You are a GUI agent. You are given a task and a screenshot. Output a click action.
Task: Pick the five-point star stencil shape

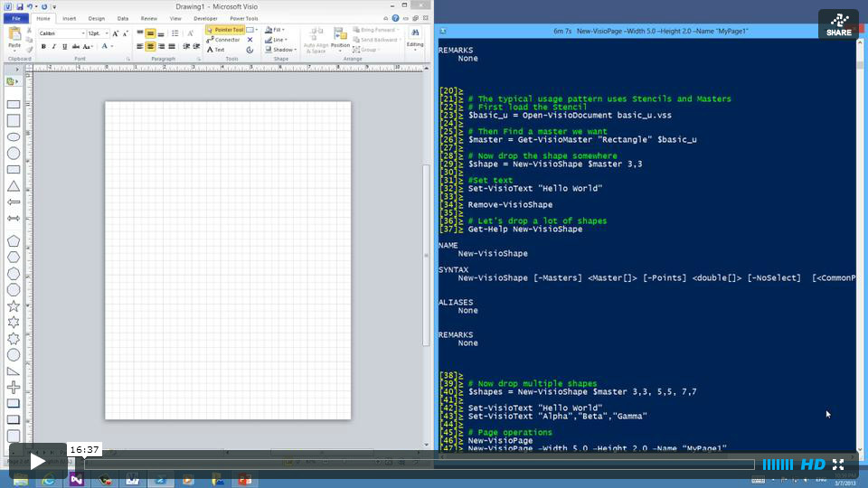tap(14, 305)
